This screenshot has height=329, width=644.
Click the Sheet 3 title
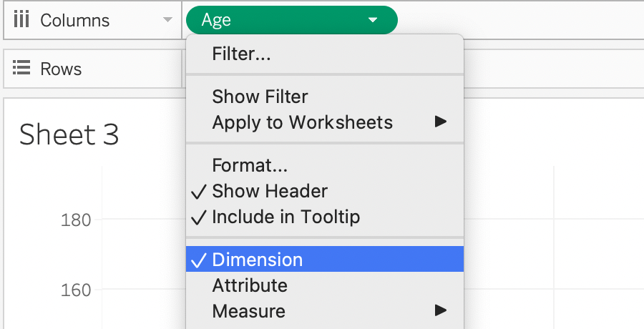(69, 134)
